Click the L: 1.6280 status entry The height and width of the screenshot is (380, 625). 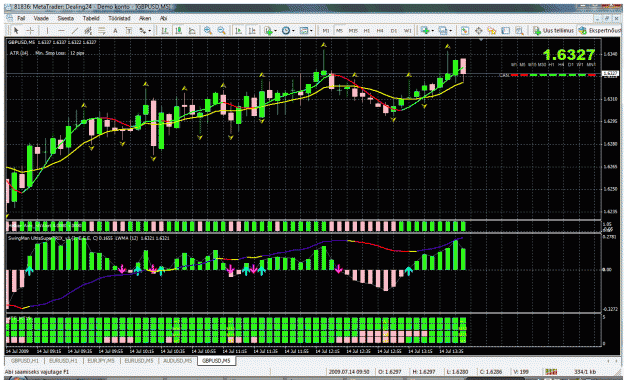458,372
